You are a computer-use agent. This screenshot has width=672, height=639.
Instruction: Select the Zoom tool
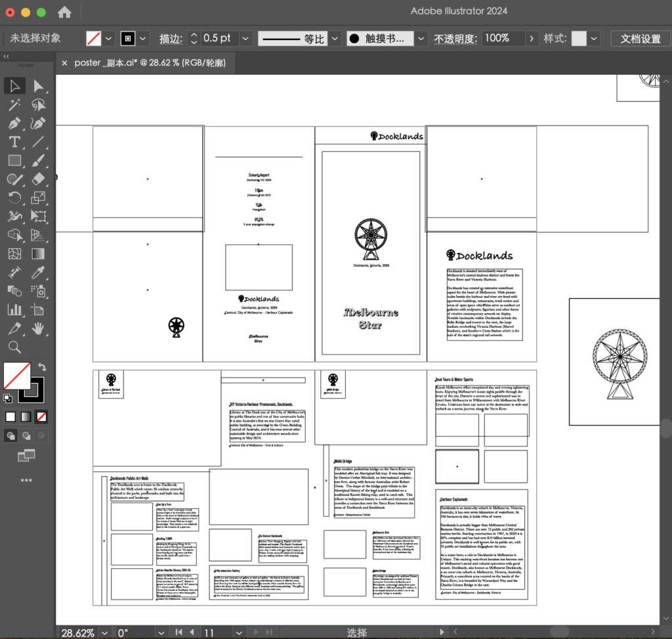pos(14,347)
